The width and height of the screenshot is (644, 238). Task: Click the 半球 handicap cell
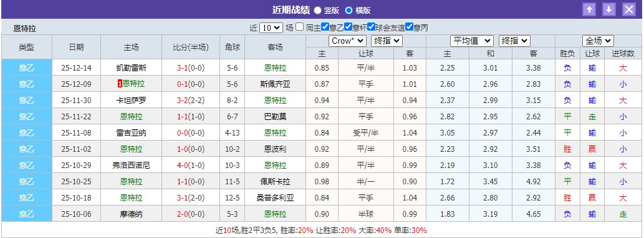pos(365,214)
